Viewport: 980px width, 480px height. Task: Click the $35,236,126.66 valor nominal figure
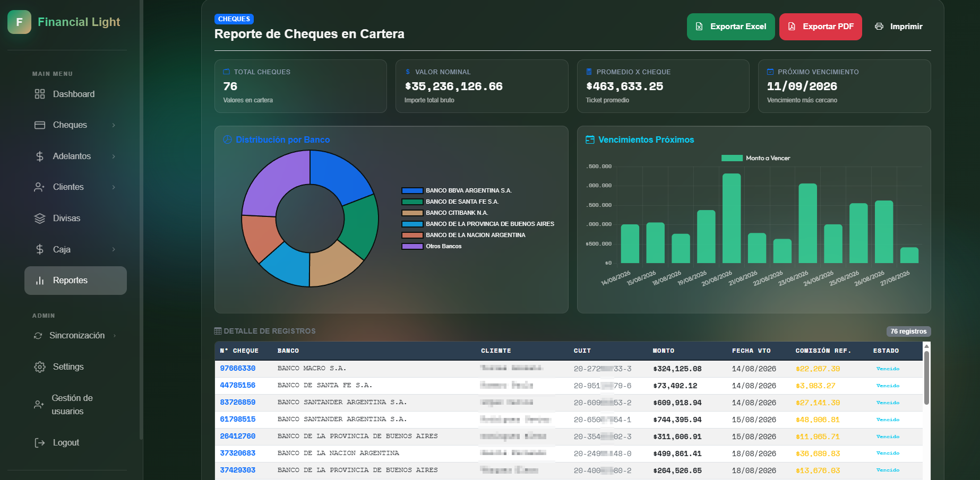tap(453, 86)
